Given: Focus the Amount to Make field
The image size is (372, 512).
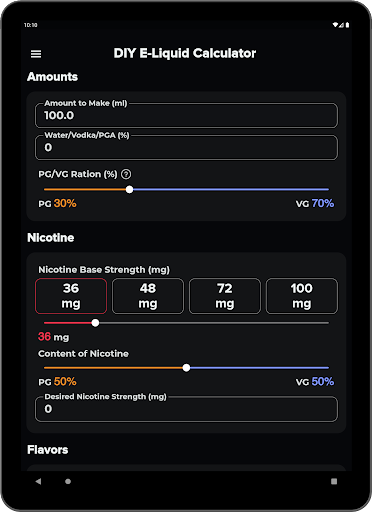Looking at the screenshot, I should (x=186, y=115).
